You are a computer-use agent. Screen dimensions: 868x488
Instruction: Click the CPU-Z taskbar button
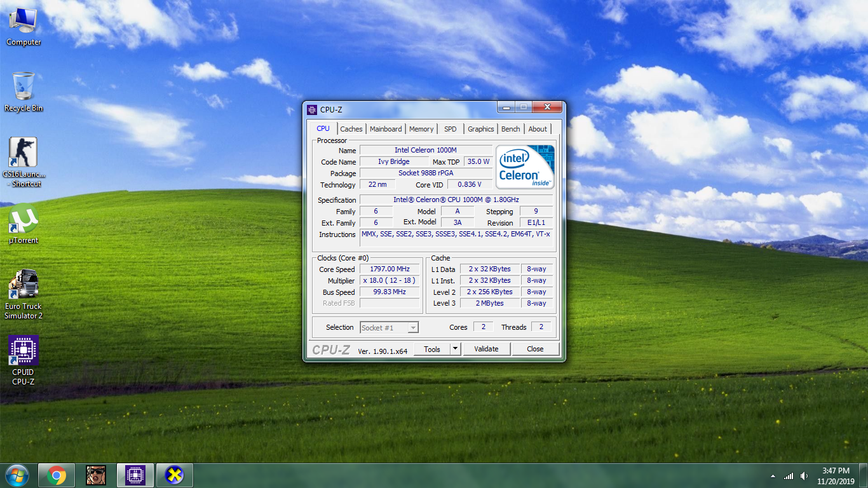135,475
